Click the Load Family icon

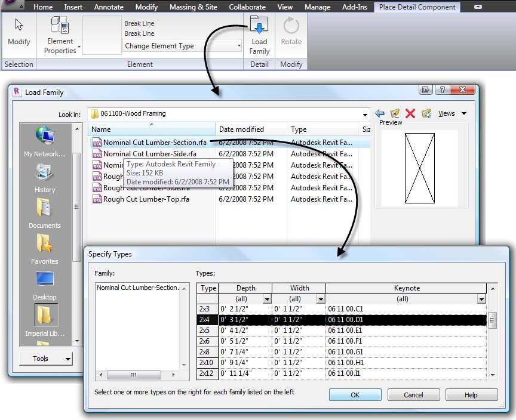pos(259,24)
